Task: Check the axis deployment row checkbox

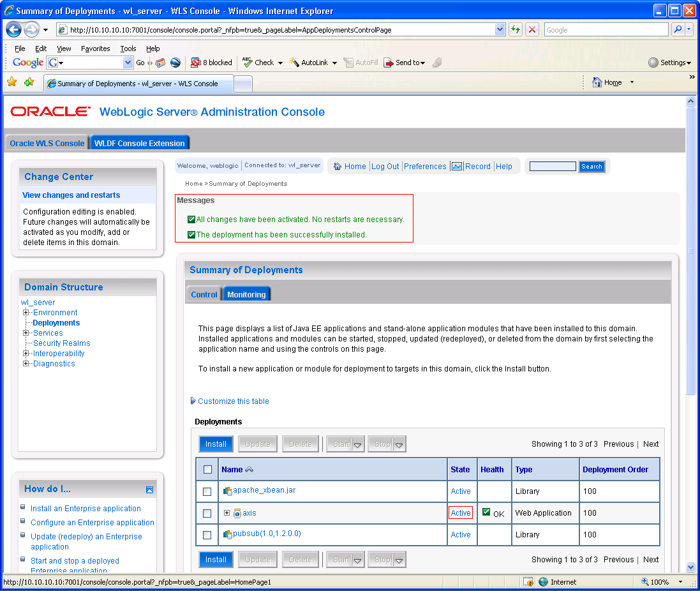Action: coord(207,513)
